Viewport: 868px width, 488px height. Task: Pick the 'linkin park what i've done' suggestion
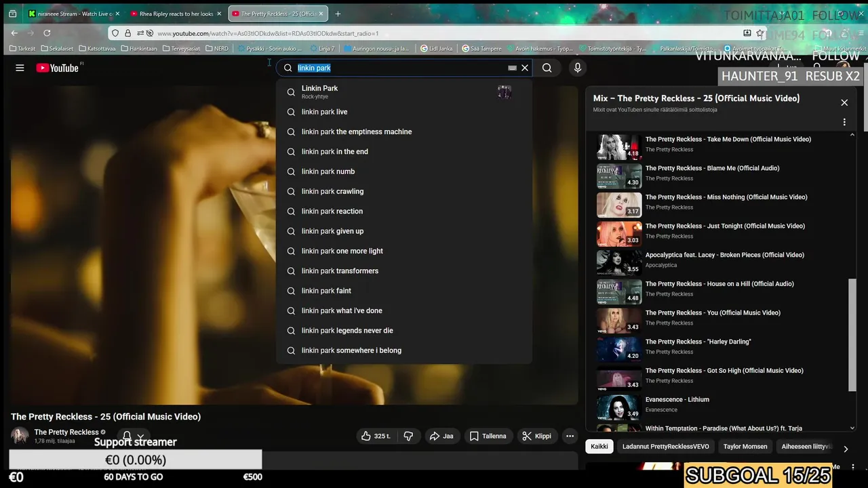coord(404,310)
